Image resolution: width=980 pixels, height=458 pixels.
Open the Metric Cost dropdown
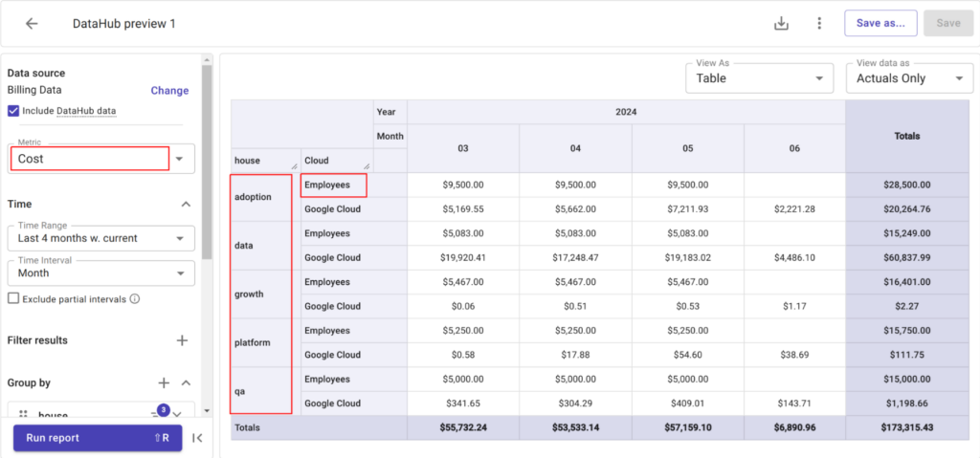[x=101, y=159]
